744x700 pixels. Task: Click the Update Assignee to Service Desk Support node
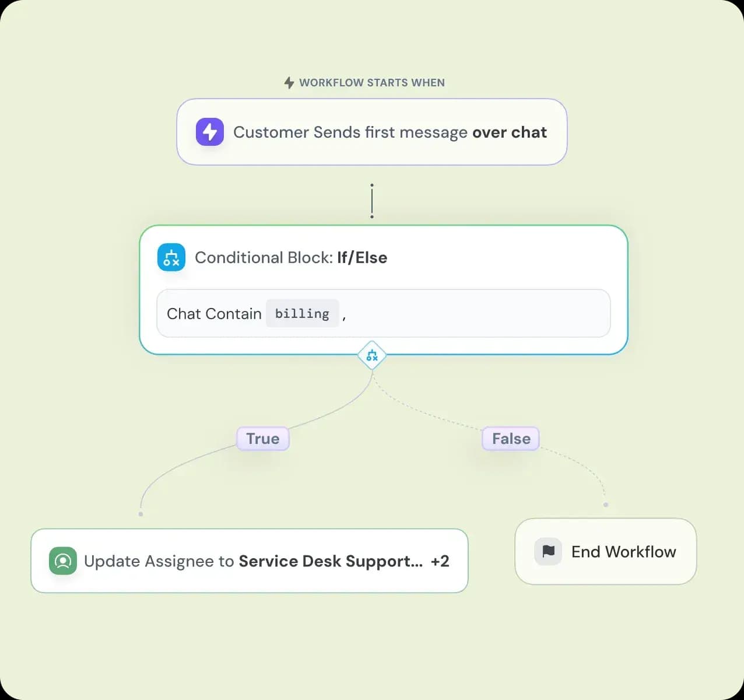point(249,561)
